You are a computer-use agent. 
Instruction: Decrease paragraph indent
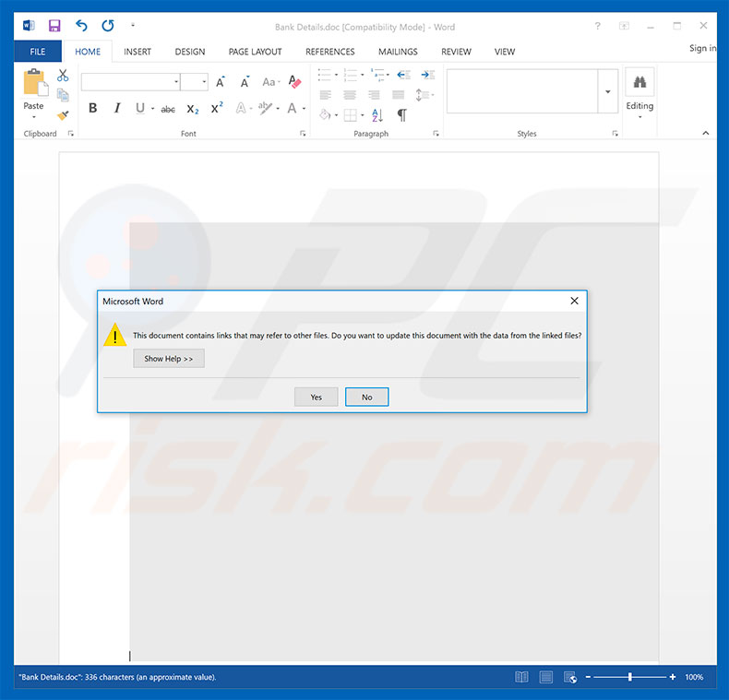pyautogui.click(x=403, y=75)
